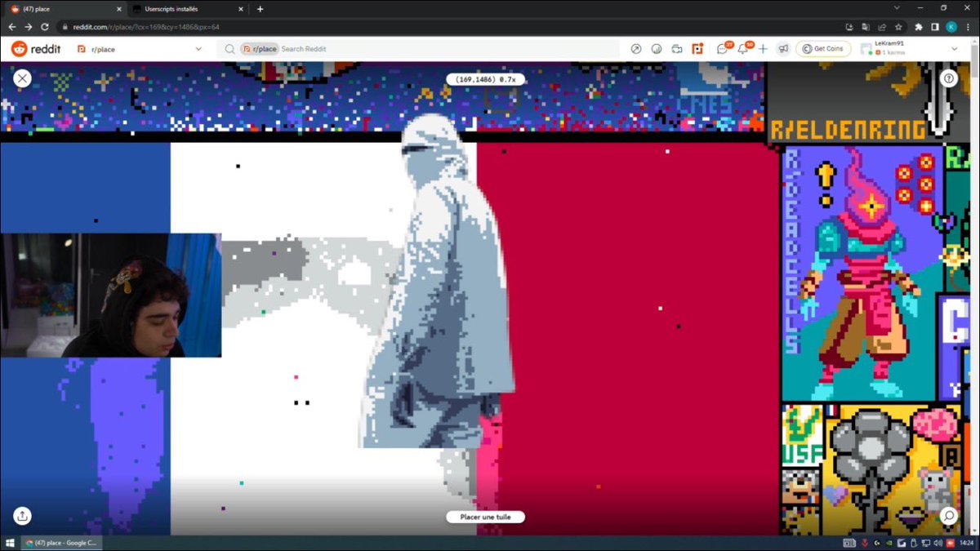Click the webcam overlay thumbnail
This screenshot has width=980, height=551.
pyautogui.click(x=111, y=295)
